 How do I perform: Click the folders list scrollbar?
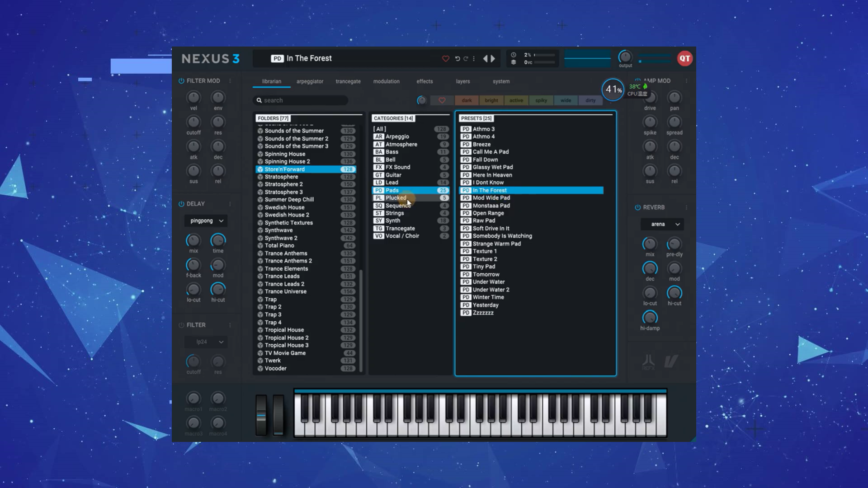click(x=361, y=320)
